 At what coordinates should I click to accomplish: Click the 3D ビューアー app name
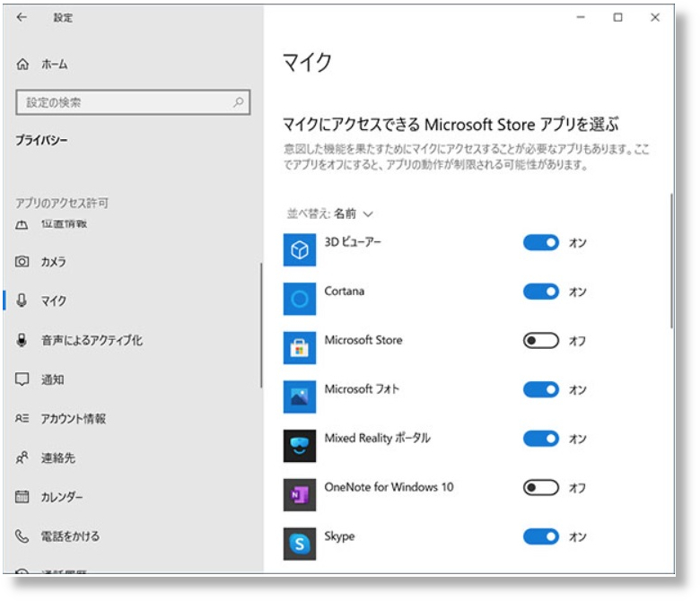[353, 242]
